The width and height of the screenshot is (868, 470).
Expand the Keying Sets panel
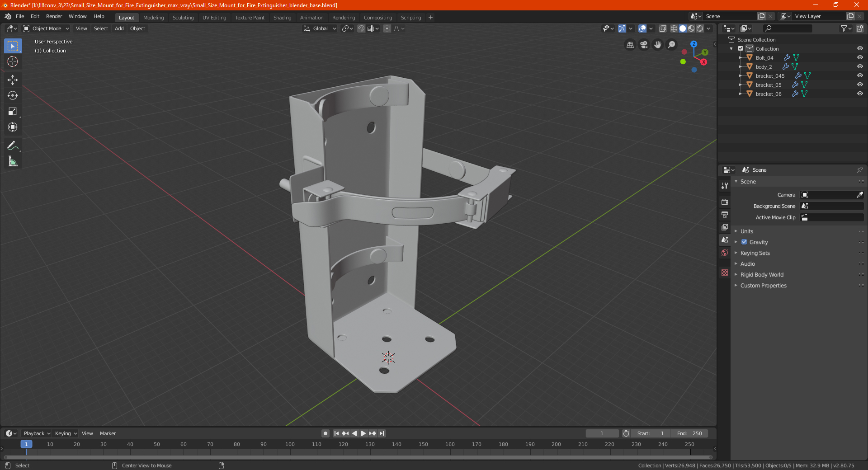(x=755, y=253)
